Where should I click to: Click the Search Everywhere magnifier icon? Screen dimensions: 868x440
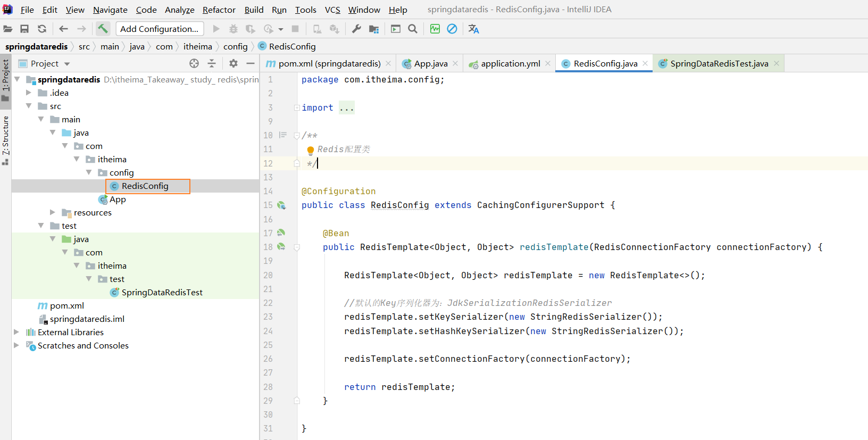point(413,29)
